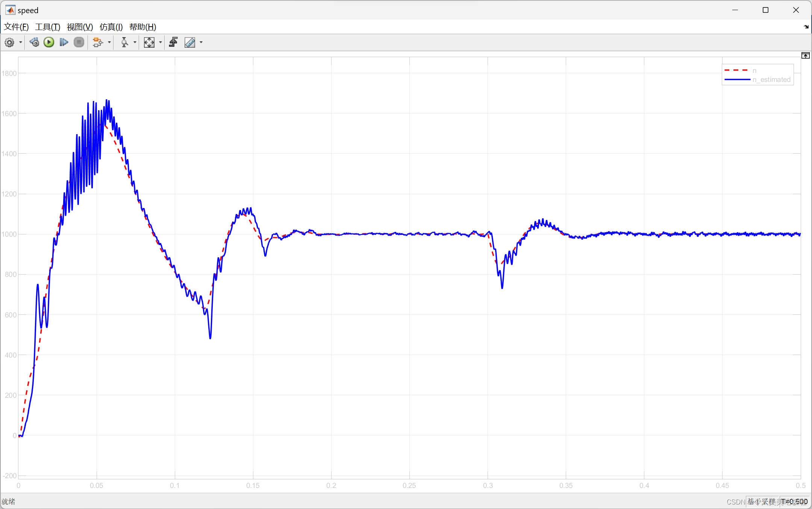Click the 0.25 x-axis label
Viewport: 812px width, 509px height.
tap(409, 486)
